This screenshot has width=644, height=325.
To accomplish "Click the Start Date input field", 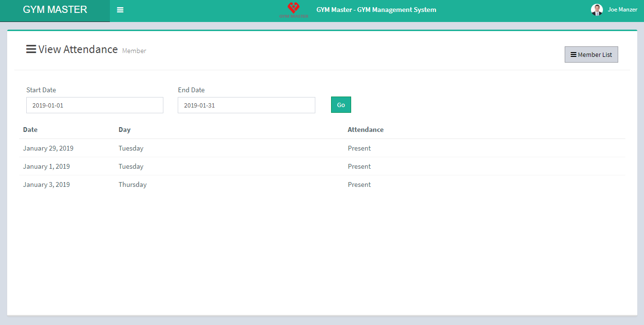I will pyautogui.click(x=95, y=105).
